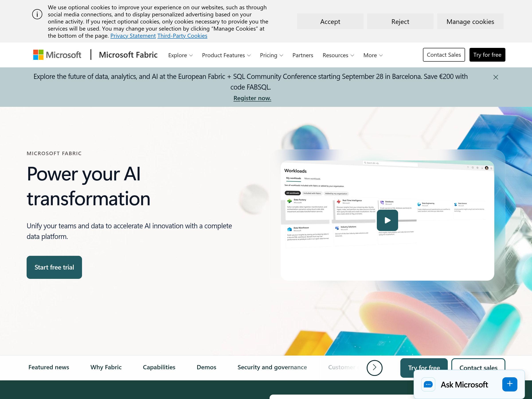This screenshot has height=399, width=532.
Task: Click the Ask Microsoft chat icon
Action: [x=428, y=384]
